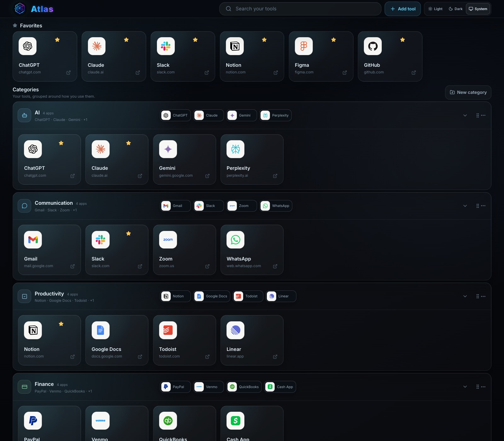Screen dimensions: 504x441
Task: Click the WhatsApp logo on its card
Action: coord(235,240)
